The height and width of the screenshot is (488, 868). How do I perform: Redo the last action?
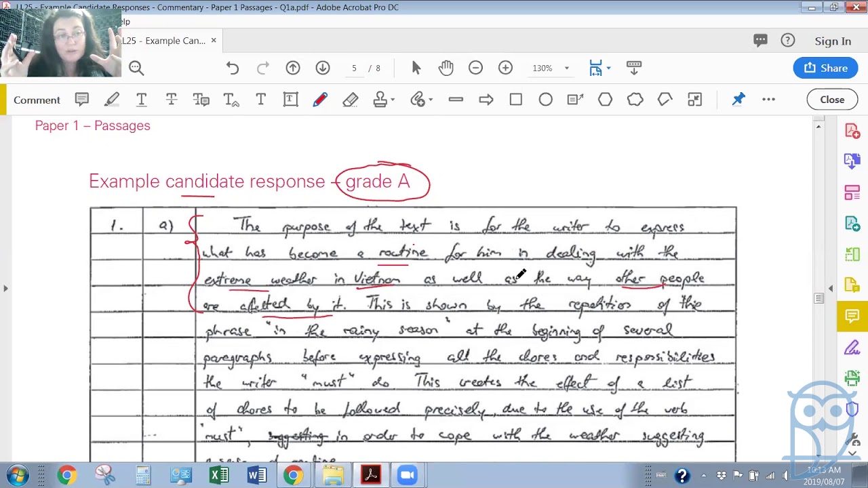[x=263, y=68]
